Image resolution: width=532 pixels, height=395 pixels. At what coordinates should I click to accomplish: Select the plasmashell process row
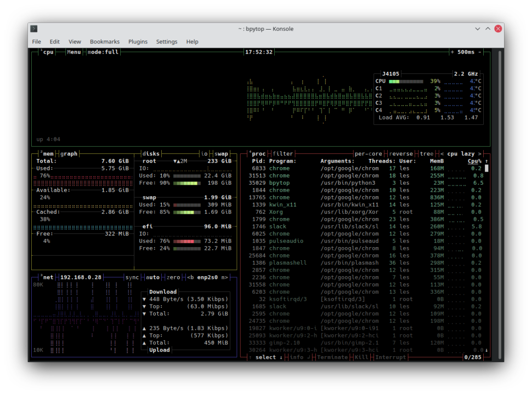[366, 263]
